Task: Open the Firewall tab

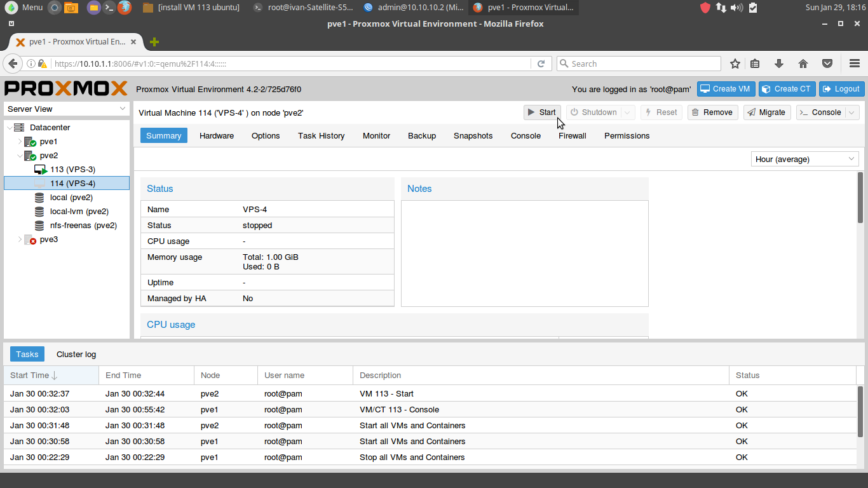Action: tap(573, 135)
